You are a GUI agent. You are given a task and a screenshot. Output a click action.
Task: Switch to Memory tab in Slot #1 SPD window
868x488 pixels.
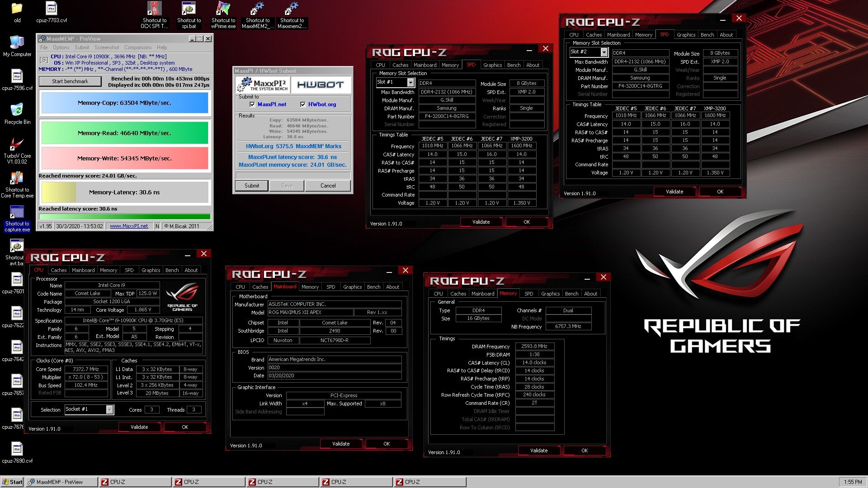[x=450, y=65]
